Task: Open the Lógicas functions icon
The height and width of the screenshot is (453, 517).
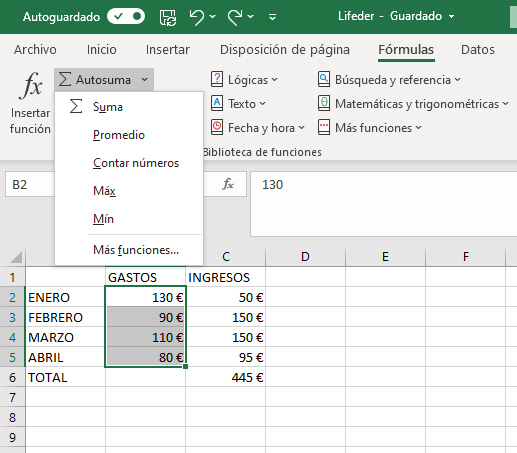Action: click(217, 79)
